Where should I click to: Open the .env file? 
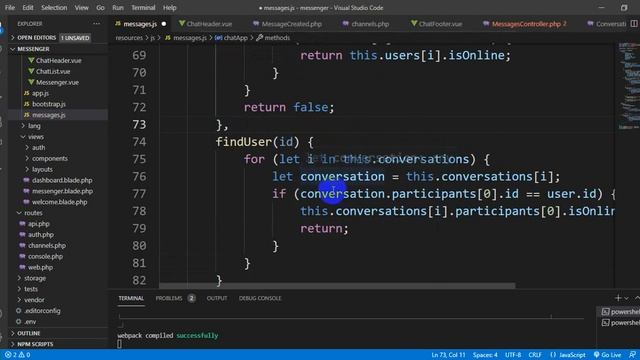(x=30, y=322)
